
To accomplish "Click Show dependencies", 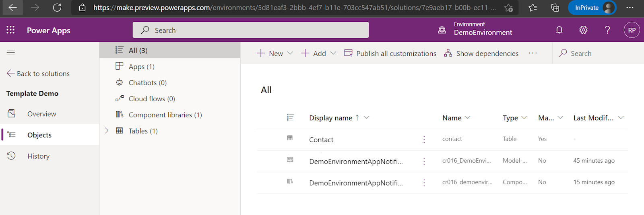I will coord(481,53).
